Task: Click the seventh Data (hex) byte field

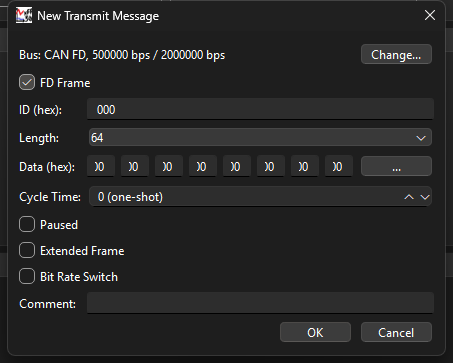Action: [305, 166]
